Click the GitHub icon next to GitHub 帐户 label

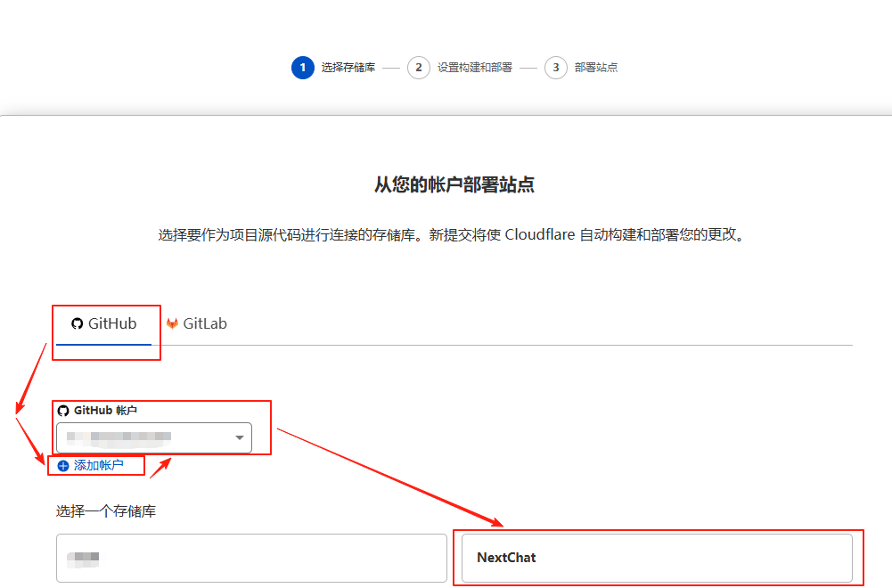tap(63, 411)
